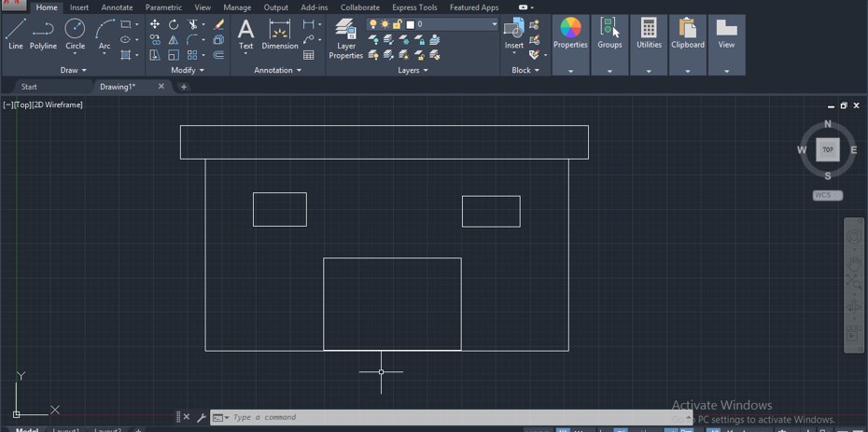Choose the Offset tool
This screenshot has height=432, width=868.
coord(218,55)
